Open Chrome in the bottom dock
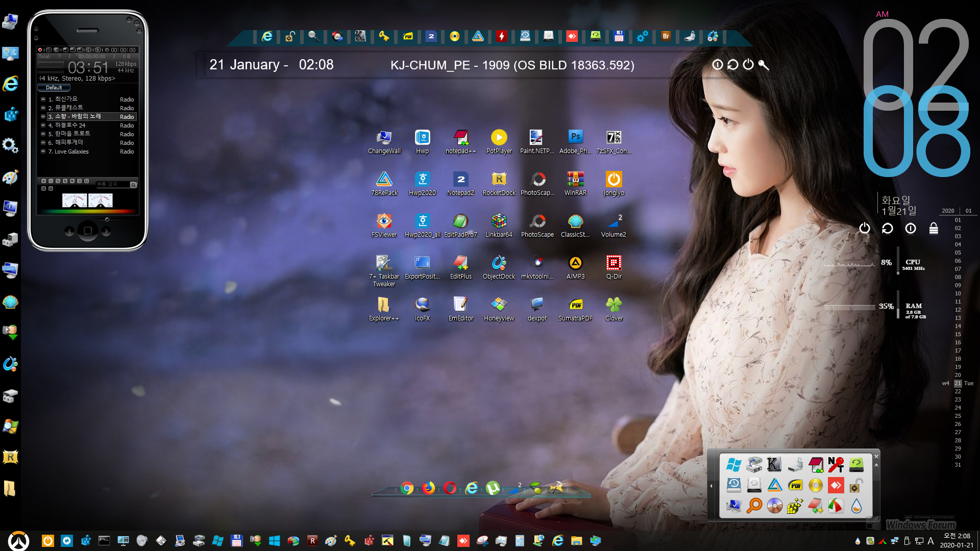 (407, 488)
